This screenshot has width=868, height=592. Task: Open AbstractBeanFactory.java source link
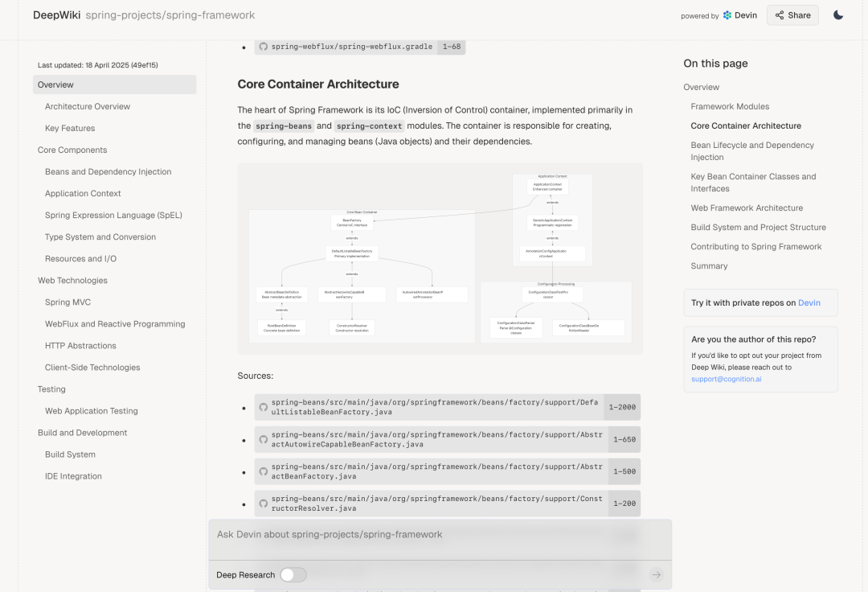436,471
